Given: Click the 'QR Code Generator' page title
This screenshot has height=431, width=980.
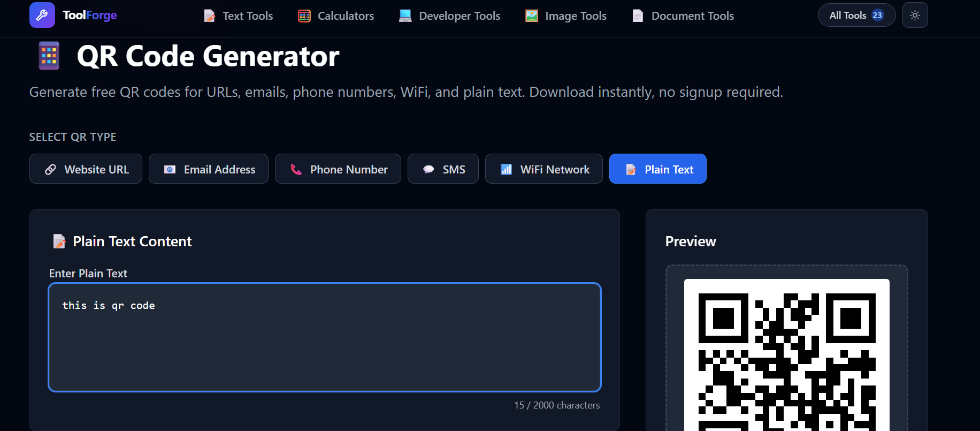Looking at the screenshot, I should tap(208, 56).
